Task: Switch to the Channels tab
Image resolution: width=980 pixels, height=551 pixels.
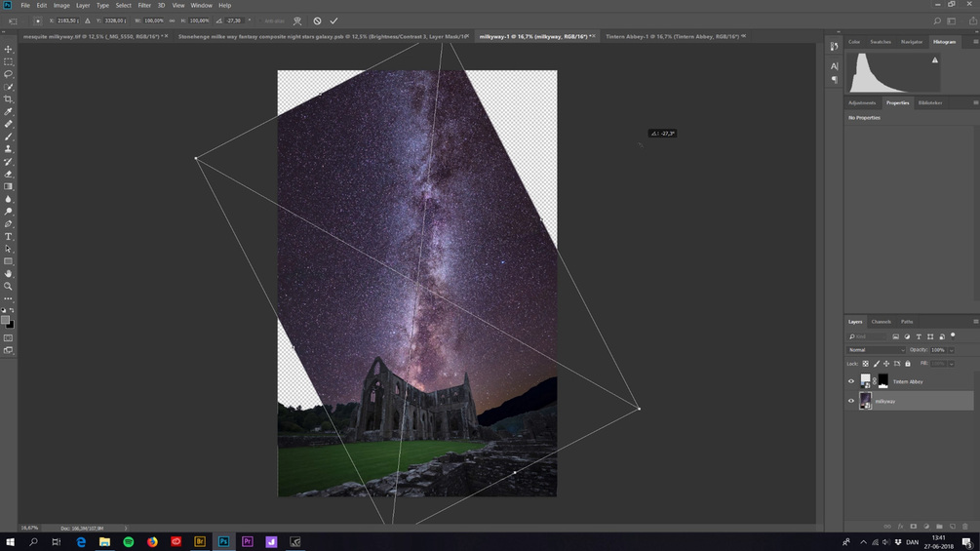Action: [x=881, y=322]
